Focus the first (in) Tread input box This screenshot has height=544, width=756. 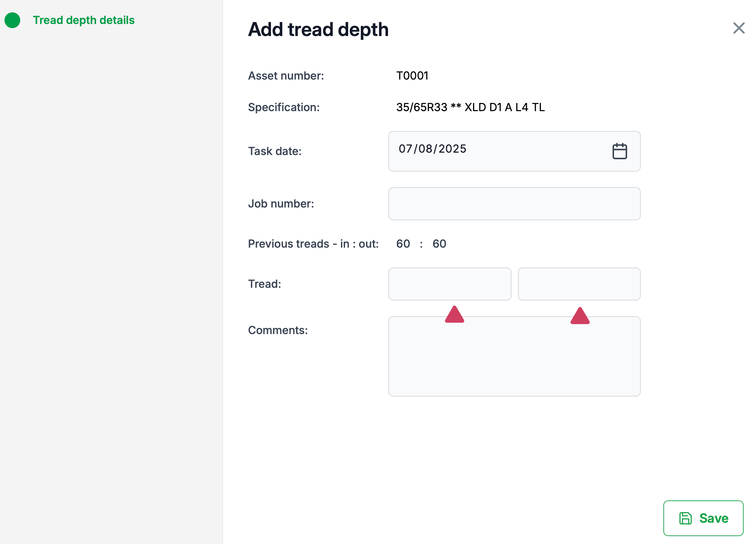point(449,284)
